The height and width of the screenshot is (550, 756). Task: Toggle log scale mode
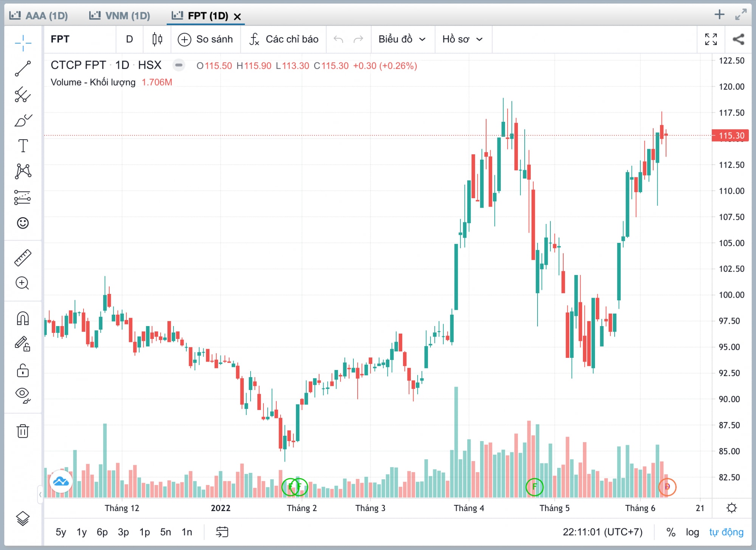692,532
